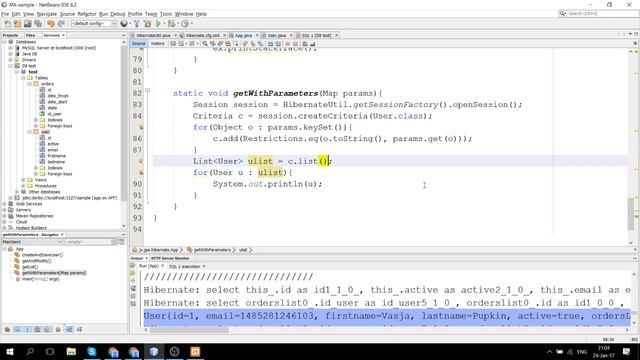Collapse the Databases tree node
The height and width of the screenshot is (360, 640).
coord(4,42)
